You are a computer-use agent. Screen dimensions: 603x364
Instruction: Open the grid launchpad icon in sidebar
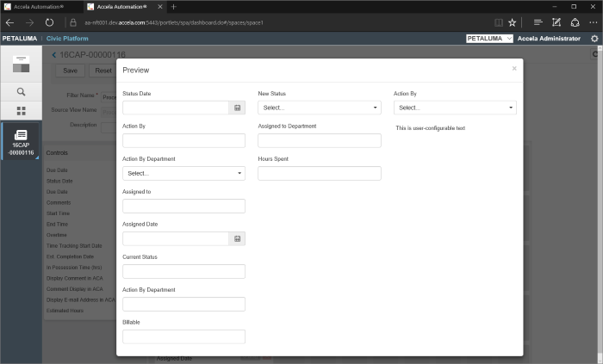tap(22, 111)
